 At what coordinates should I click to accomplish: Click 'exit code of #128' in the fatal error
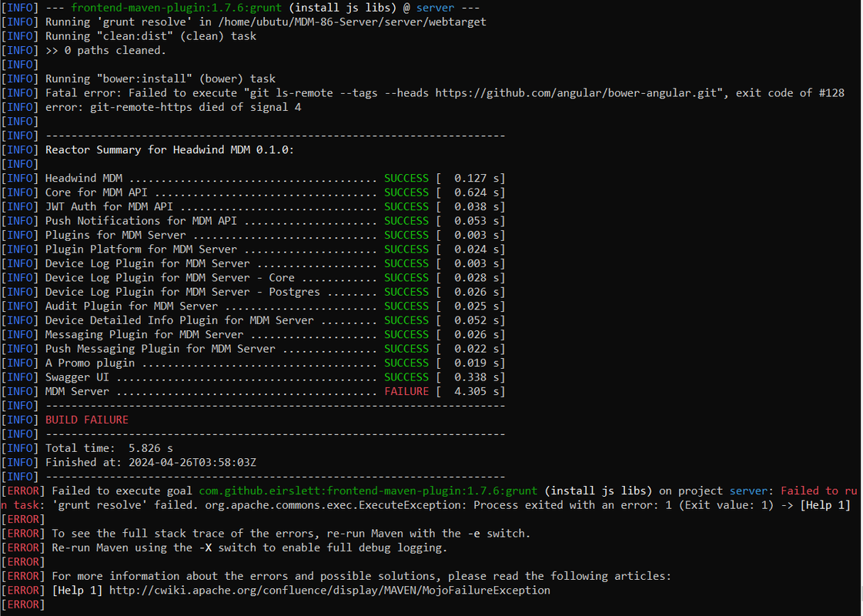pos(790,93)
